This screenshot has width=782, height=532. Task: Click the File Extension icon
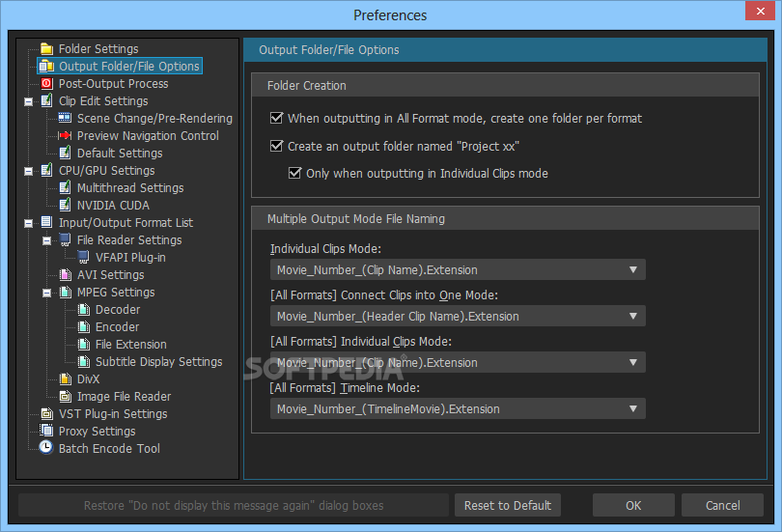84,345
